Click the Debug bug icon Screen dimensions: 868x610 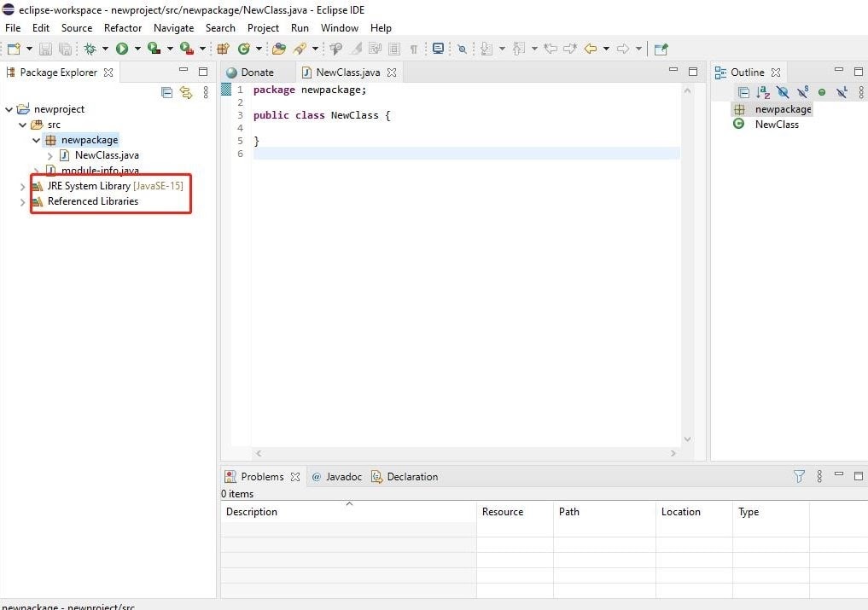90,49
